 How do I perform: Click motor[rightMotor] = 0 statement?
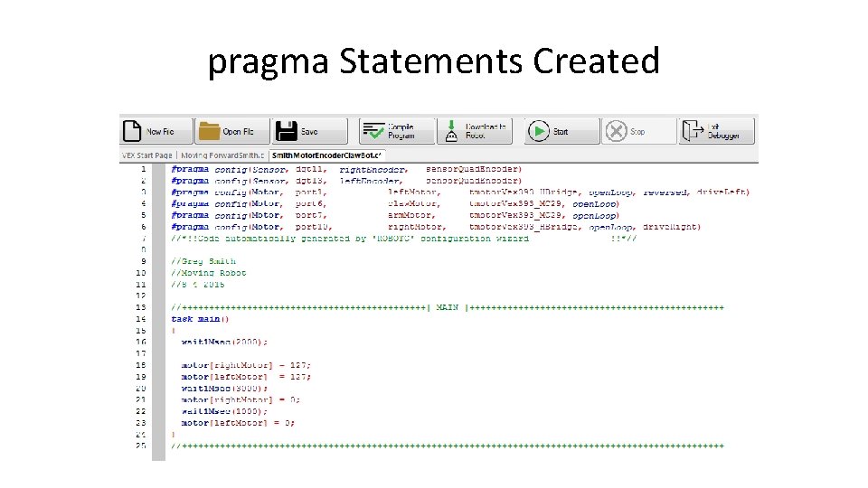pyautogui.click(x=241, y=399)
